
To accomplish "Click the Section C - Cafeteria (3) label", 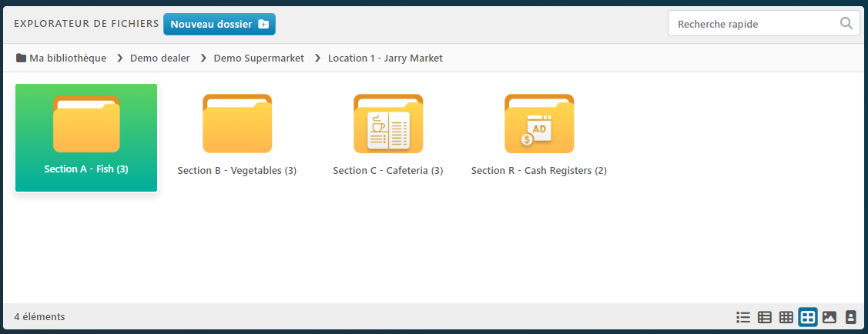I will click(388, 171).
